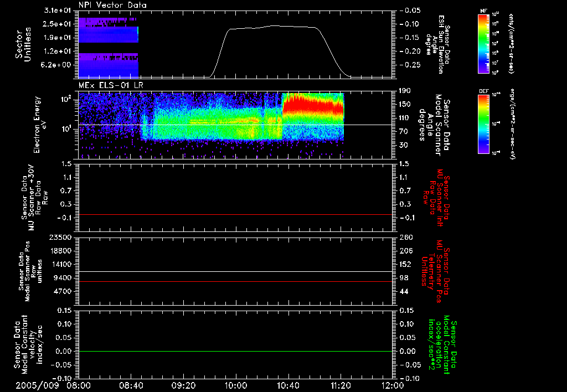The image size is (567, 392).
Task: Select the NF color scale bar
Action: tap(483, 44)
